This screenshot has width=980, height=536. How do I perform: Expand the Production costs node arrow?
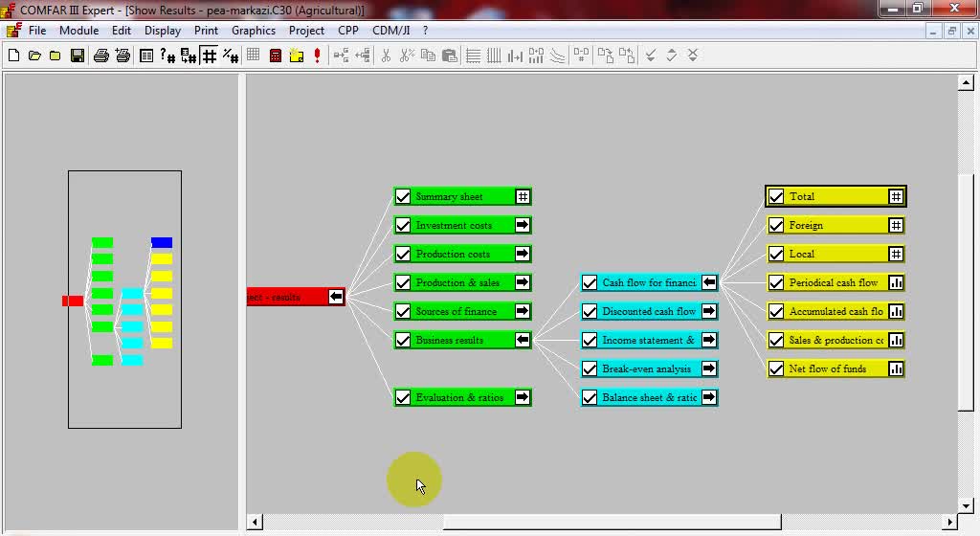tap(523, 254)
